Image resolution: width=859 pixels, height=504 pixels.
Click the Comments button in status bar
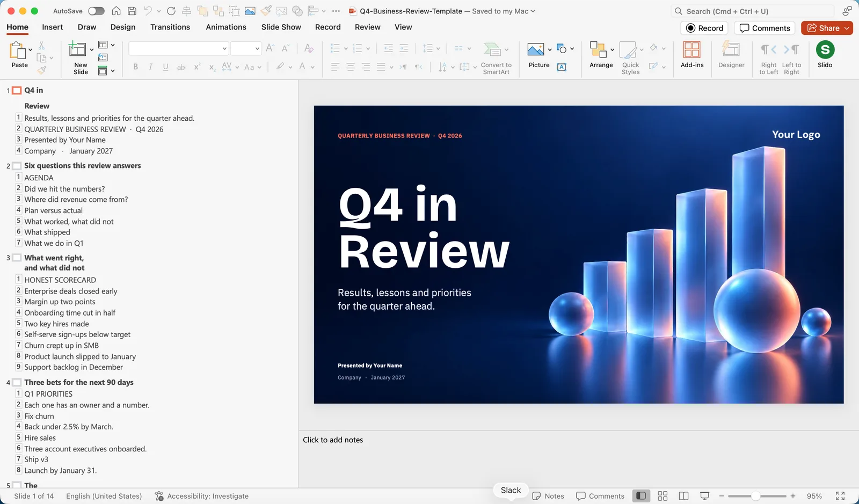[600, 496]
